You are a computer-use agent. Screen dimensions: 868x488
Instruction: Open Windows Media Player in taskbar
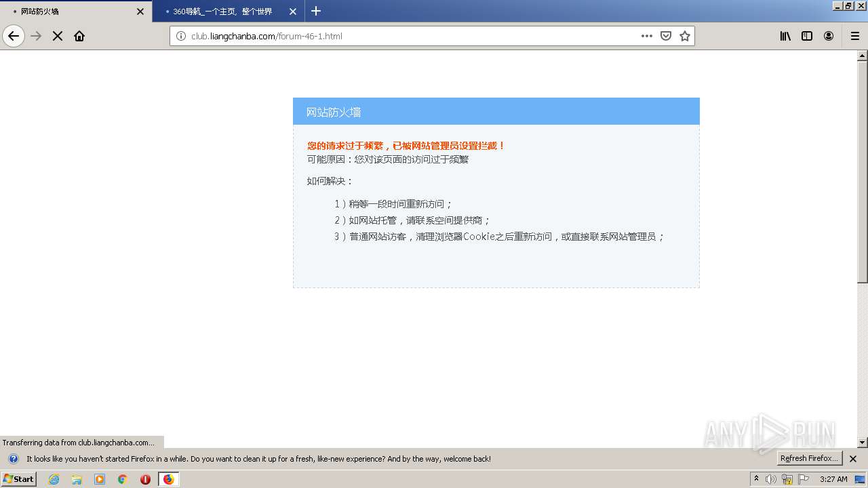pos(100,479)
